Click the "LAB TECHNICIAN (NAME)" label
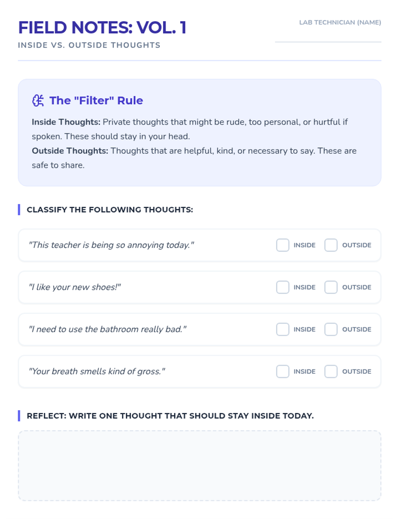The image size is (399, 532). tap(340, 22)
